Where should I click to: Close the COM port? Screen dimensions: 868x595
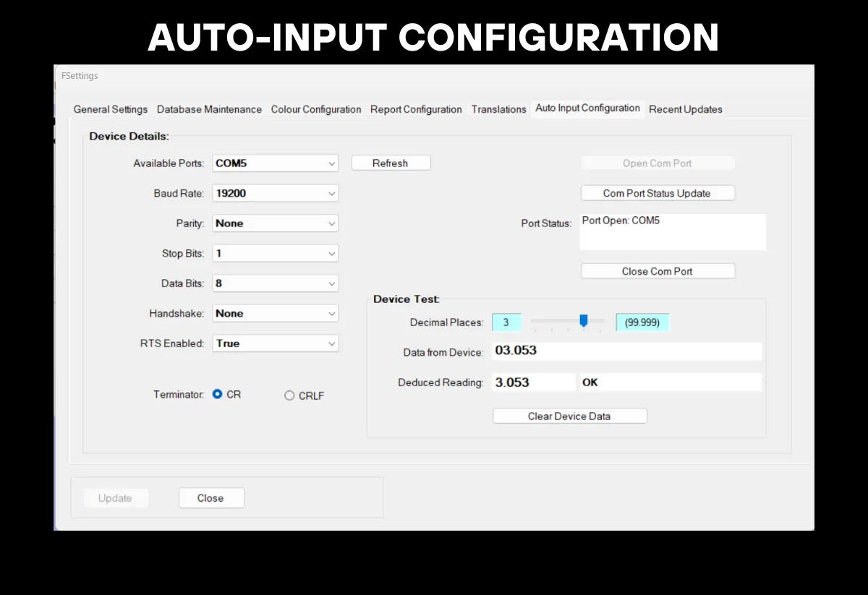658,270
